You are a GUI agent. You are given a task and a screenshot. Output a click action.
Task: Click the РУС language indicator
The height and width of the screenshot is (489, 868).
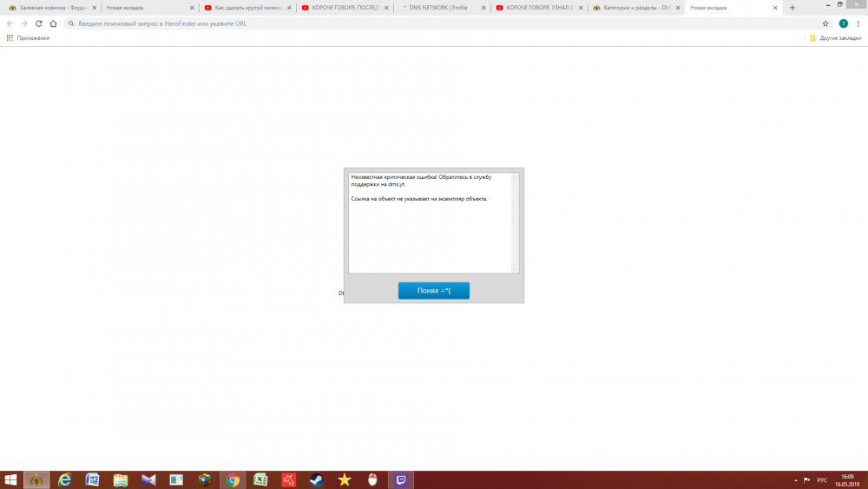821,479
